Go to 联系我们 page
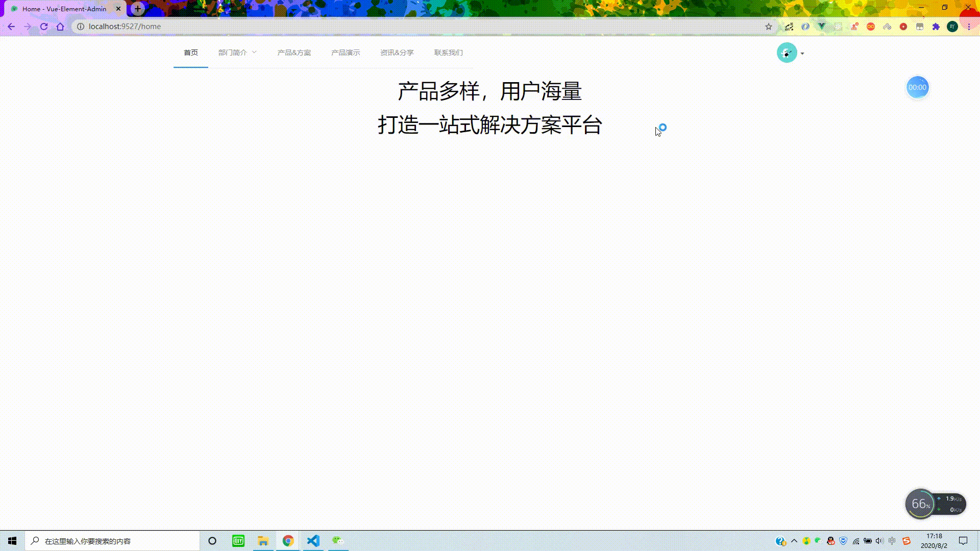This screenshot has width=980, height=551. coord(448,53)
